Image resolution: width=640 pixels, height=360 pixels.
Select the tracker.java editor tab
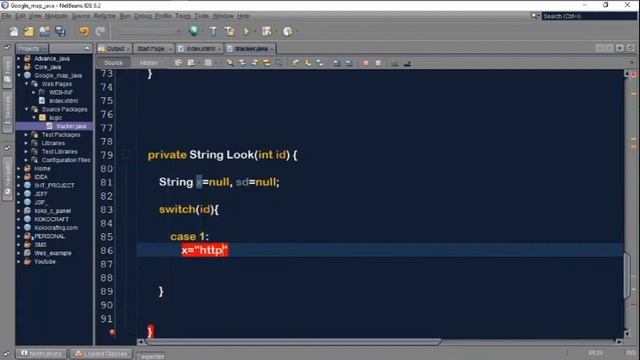[251, 49]
